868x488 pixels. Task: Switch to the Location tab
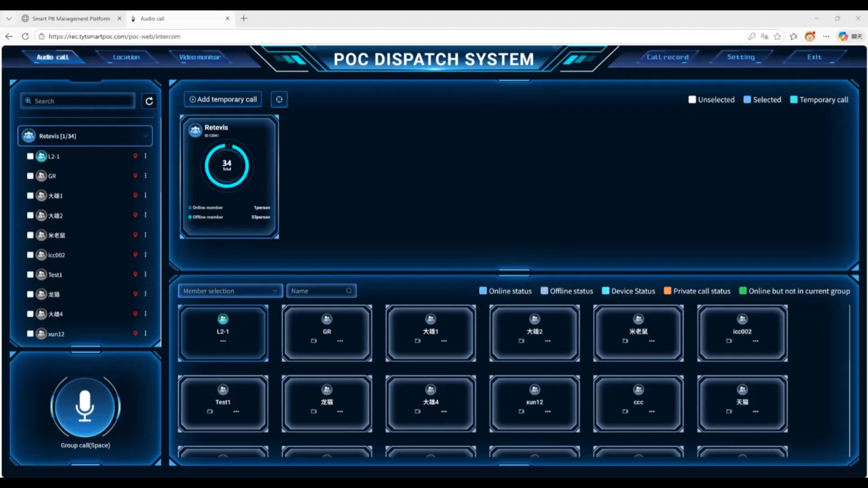(126, 57)
